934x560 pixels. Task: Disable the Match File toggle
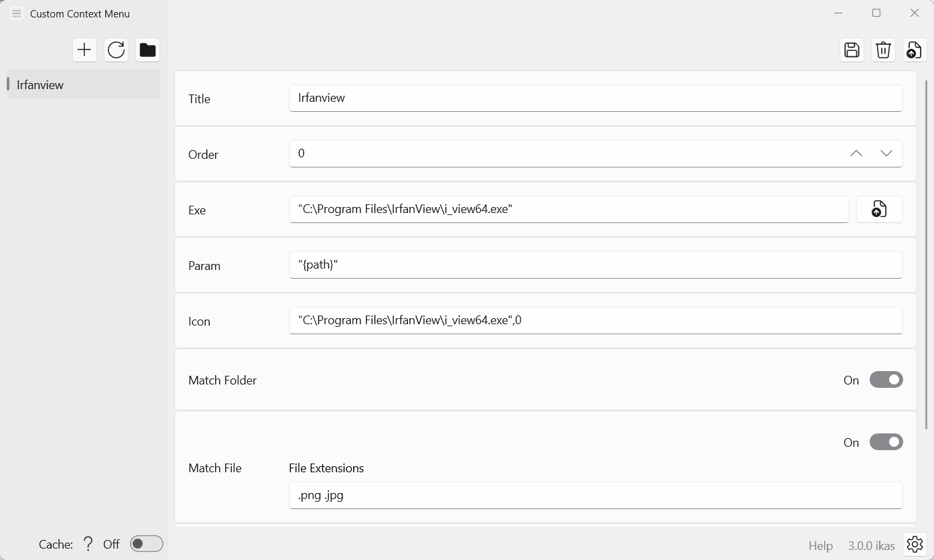coord(886,442)
